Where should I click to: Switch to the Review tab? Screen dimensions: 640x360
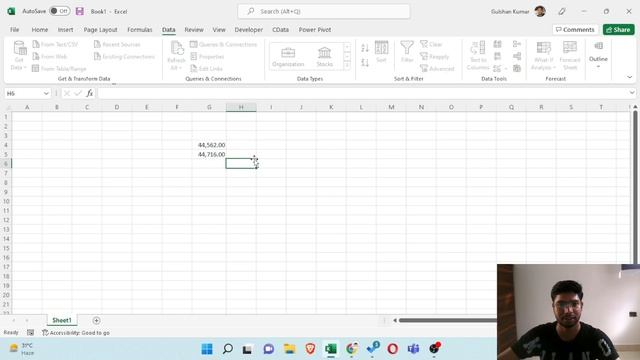click(x=194, y=29)
